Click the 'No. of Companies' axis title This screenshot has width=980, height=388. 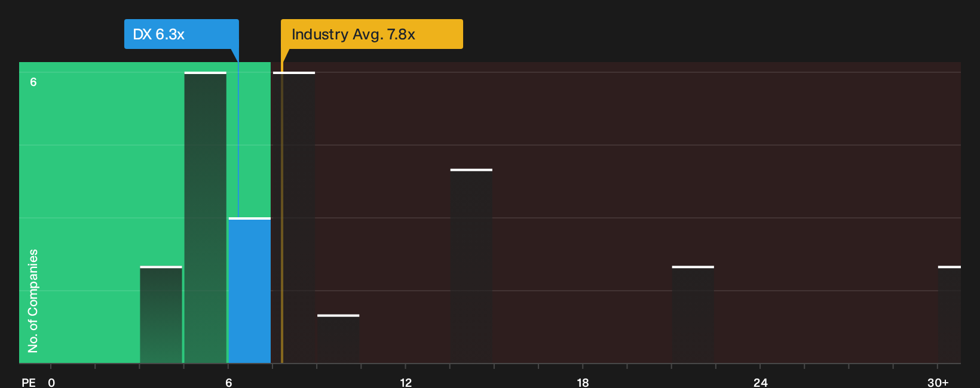[33, 301]
